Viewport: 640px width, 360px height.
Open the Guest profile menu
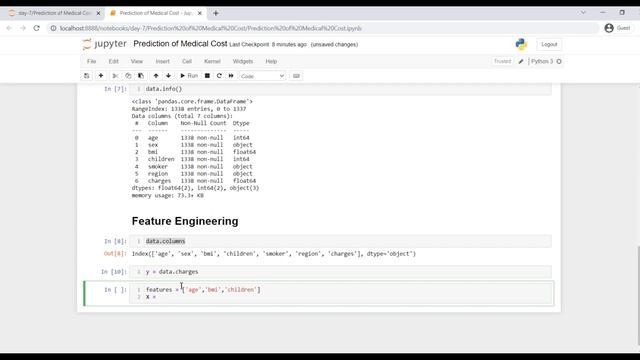pyautogui.click(x=618, y=28)
